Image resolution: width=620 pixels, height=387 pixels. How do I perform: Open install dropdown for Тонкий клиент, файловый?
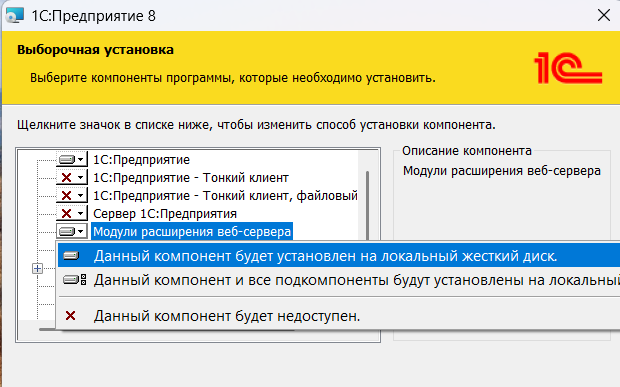[x=72, y=195]
